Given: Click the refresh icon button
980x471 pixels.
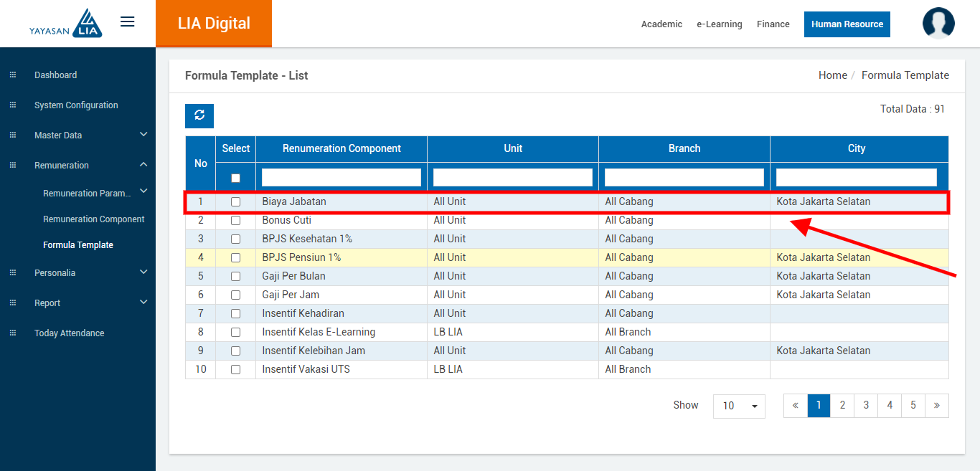Looking at the screenshot, I should [x=199, y=115].
